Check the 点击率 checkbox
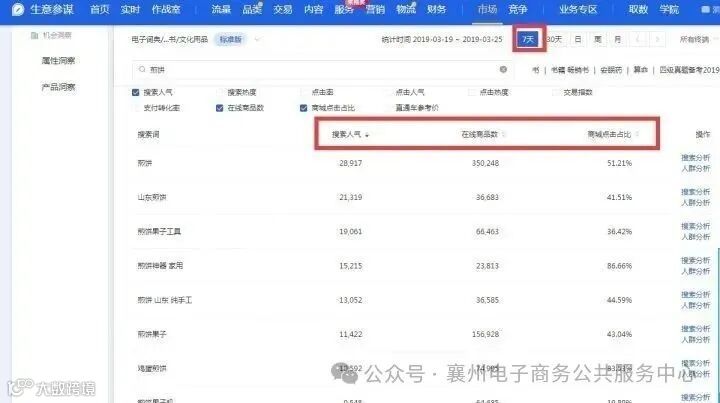The width and height of the screenshot is (720, 403). tap(304, 92)
